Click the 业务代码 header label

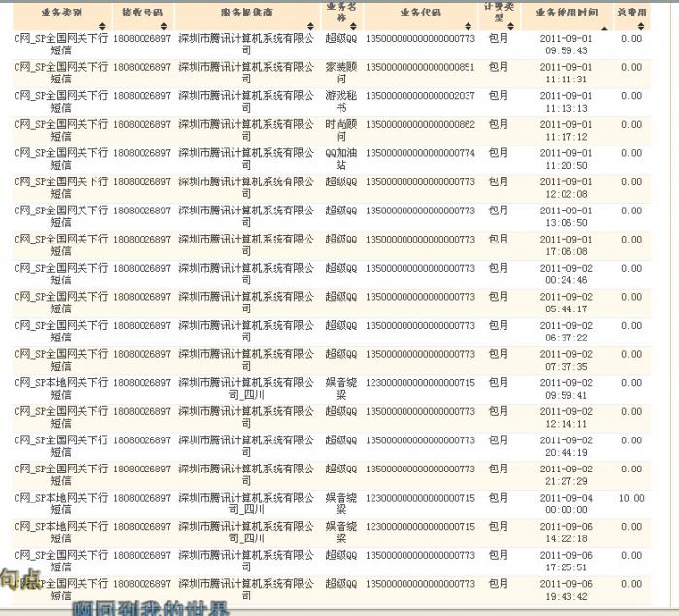[420, 13]
